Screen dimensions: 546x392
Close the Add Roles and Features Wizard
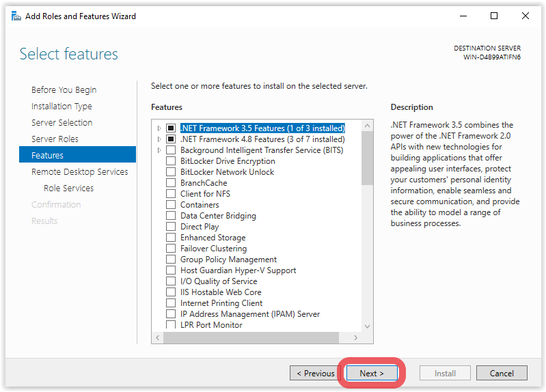[x=525, y=16]
